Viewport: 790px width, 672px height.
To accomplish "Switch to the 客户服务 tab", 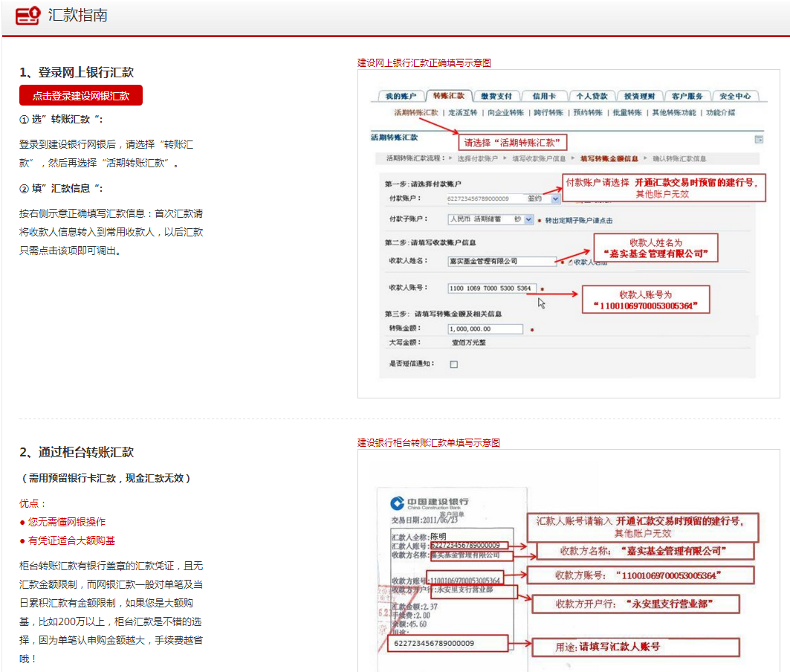I will click(x=687, y=96).
